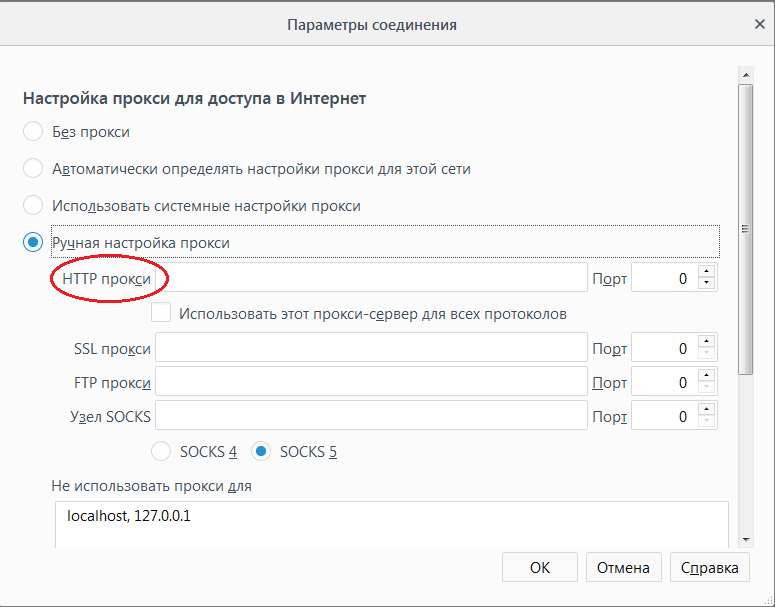Choose 'Использовать системные настройки прокси' option
The height and width of the screenshot is (607, 775).
pos(33,206)
